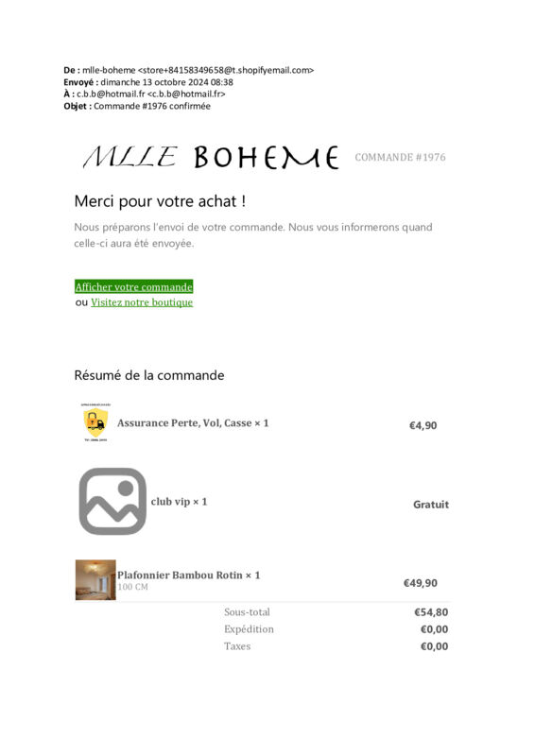Screen dimensions: 535x756
Task: Click the €4,90 insurance price
Action: click(423, 425)
